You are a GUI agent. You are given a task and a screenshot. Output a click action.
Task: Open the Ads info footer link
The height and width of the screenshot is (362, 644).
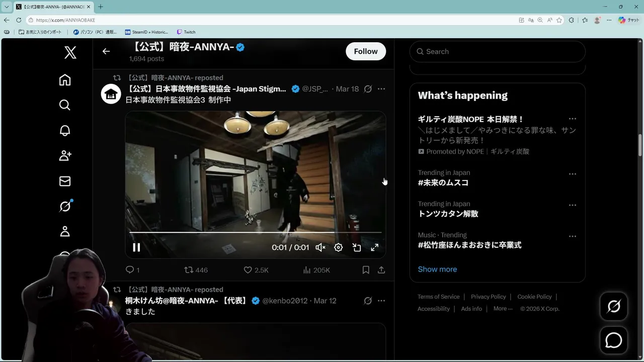471,309
